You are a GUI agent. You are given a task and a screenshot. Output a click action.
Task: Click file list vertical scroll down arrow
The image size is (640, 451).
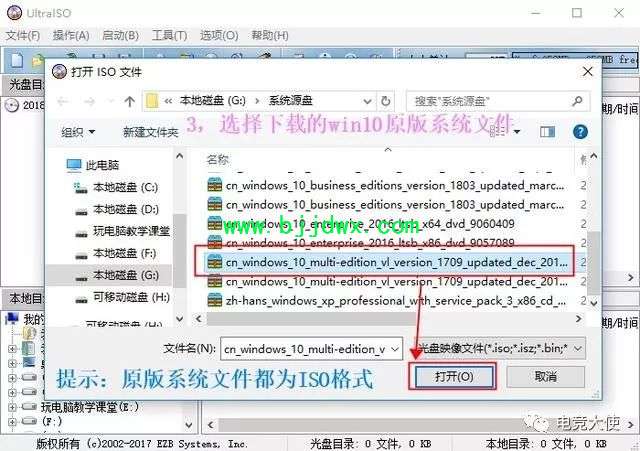coord(594,303)
